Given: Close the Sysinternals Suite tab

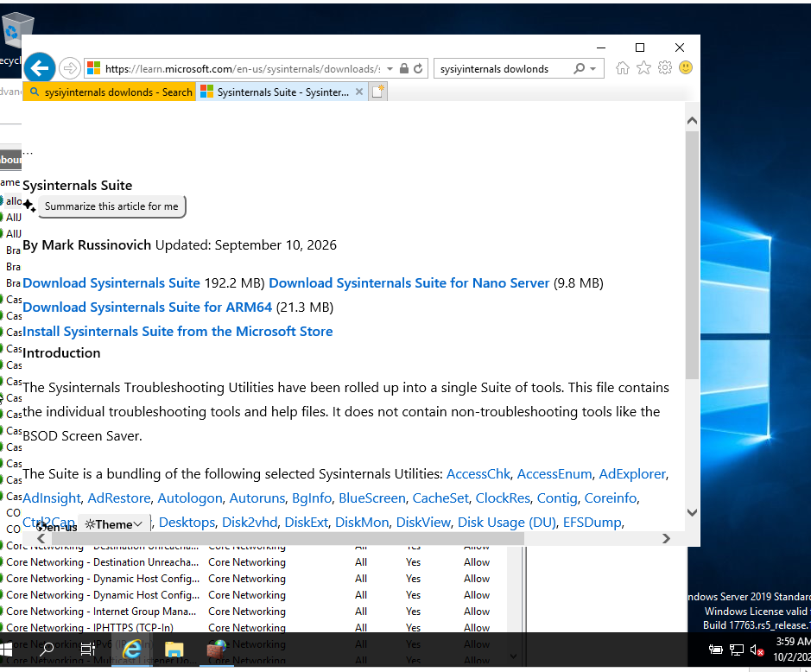Looking at the screenshot, I should click(359, 92).
